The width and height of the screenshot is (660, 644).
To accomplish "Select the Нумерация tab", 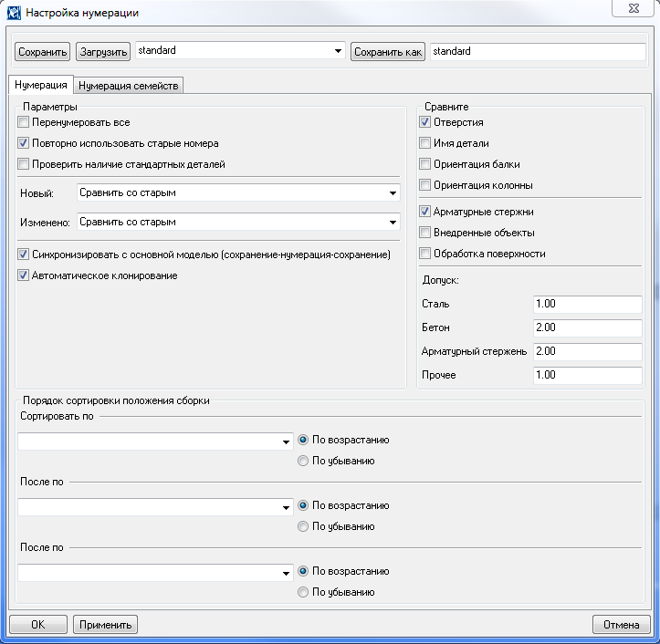I will tap(41, 85).
